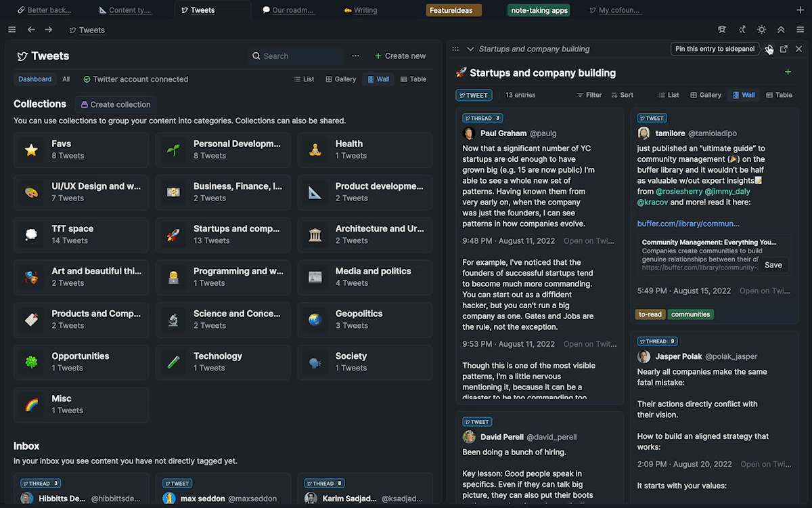Click the Create collection button
This screenshot has width=812, height=508.
(x=115, y=104)
